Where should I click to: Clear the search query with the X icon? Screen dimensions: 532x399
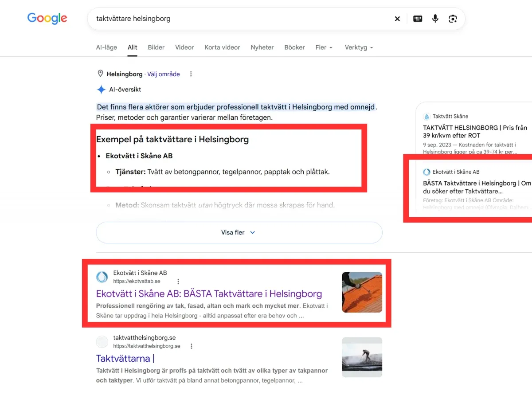(397, 19)
